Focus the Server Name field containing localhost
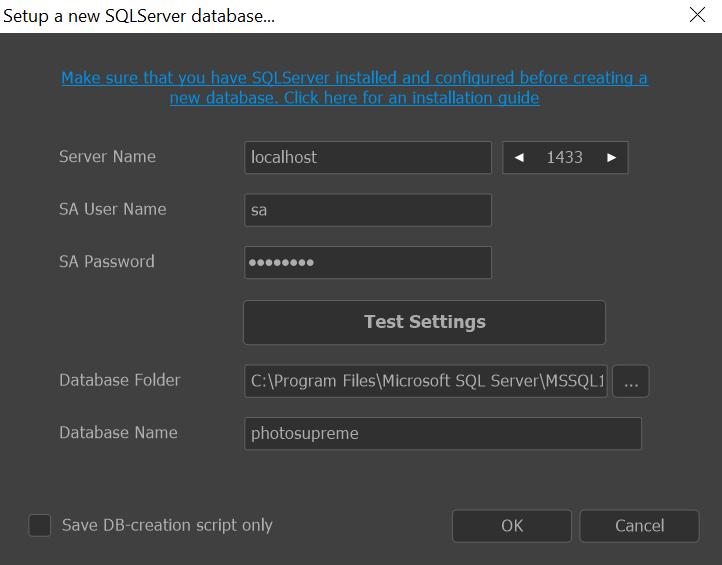This screenshot has width=722, height=565. pyautogui.click(x=368, y=157)
